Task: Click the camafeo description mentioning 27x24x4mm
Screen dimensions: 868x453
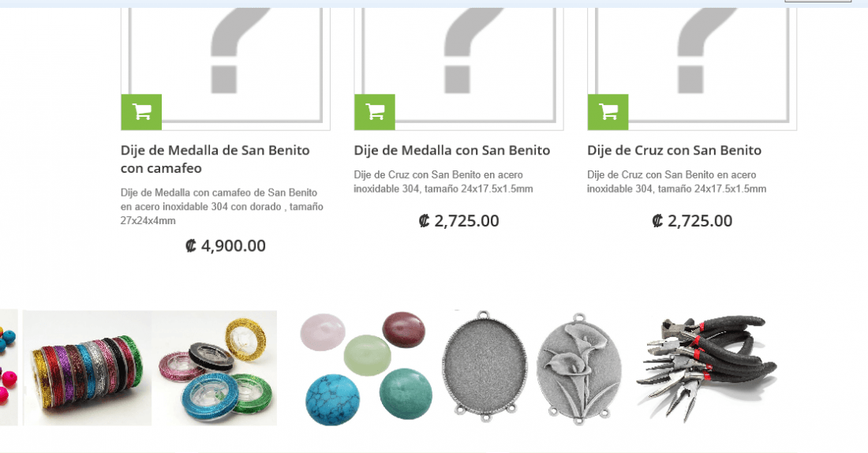Action: point(222,207)
